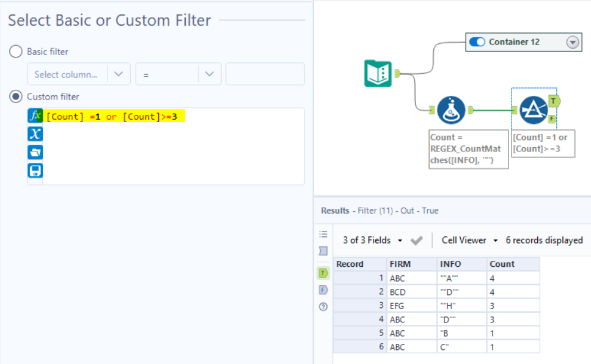
Task: Click the Filter tool's False output anchor
Action: click(552, 119)
